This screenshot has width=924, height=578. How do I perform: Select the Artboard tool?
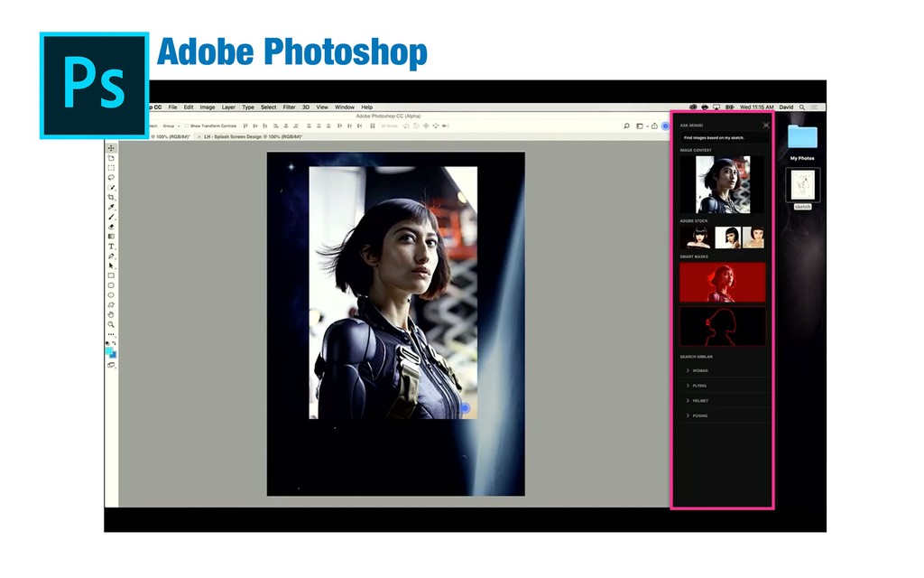[x=111, y=158]
